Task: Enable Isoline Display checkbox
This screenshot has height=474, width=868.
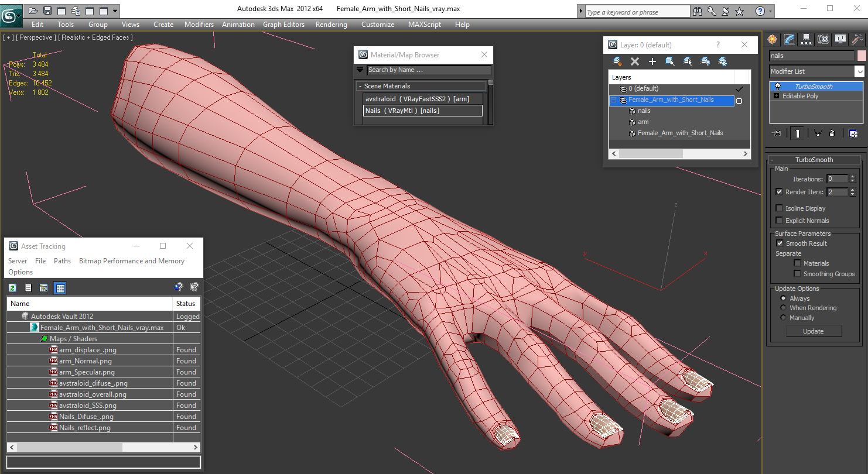Action: [x=779, y=208]
